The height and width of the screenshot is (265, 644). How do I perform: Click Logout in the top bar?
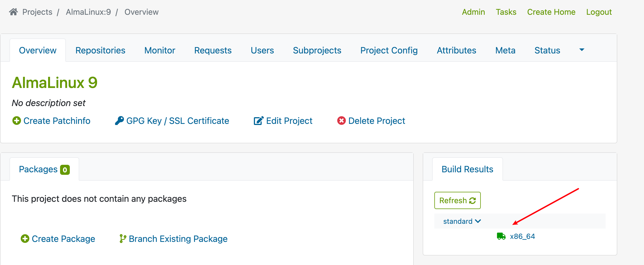[599, 12]
